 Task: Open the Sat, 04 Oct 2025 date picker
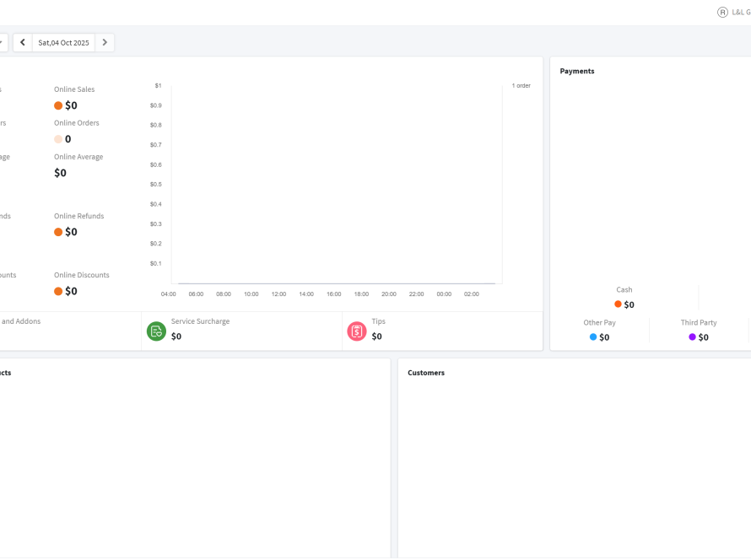tap(63, 42)
